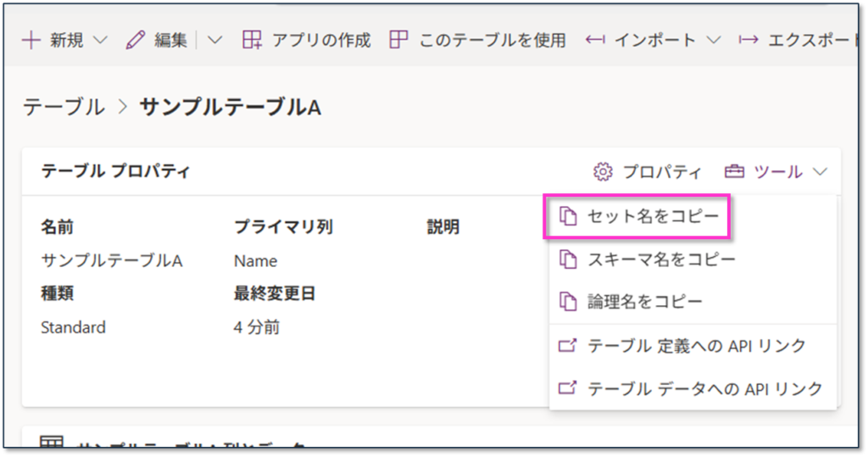
Task: Open テーブル 定義への API リンク
Action: [695, 346]
